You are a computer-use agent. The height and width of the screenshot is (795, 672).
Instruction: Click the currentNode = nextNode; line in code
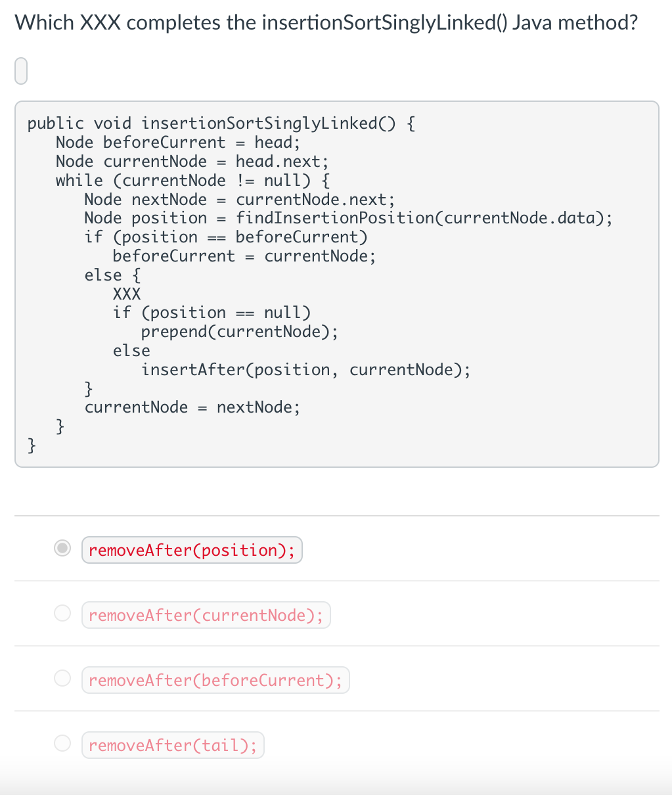191,407
